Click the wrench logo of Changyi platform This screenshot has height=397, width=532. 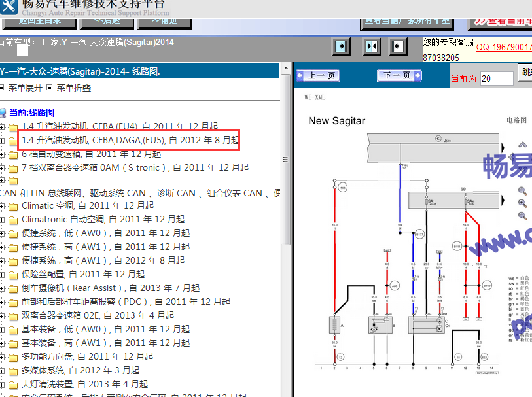point(9,6)
